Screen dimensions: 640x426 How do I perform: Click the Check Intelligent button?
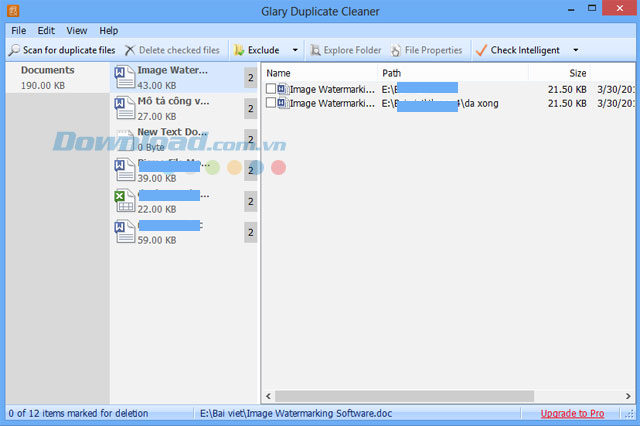coord(518,50)
